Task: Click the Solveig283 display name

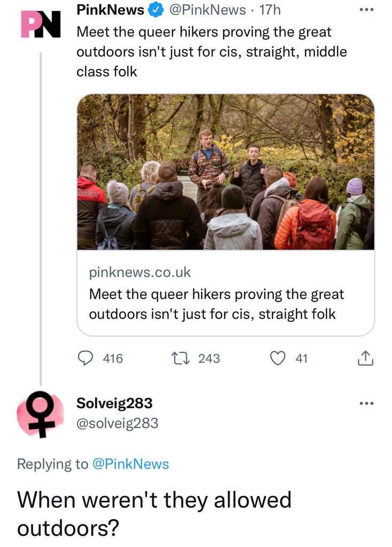Action: click(x=114, y=403)
